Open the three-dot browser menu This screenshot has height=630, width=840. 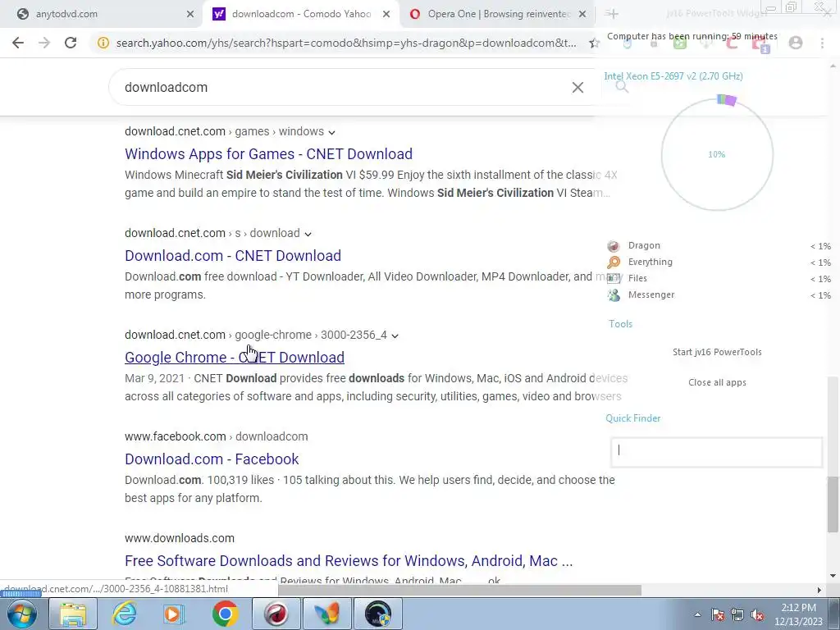tap(822, 43)
